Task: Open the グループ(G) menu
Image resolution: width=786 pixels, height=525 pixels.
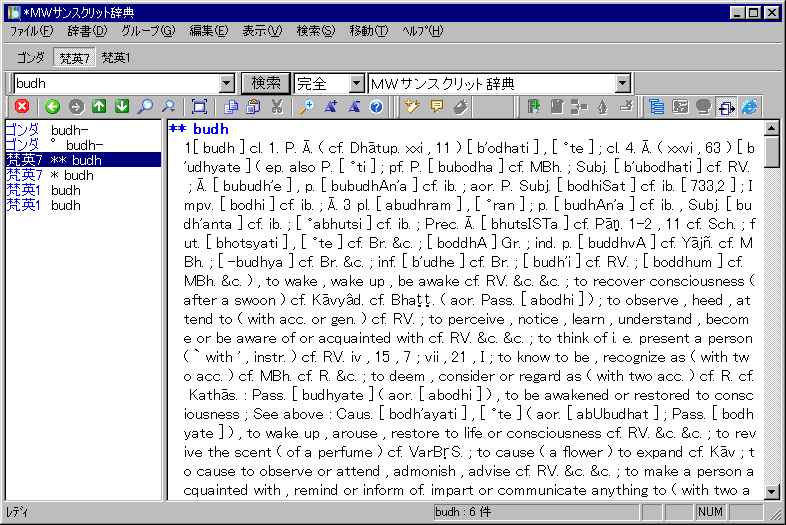Action: tap(148, 31)
